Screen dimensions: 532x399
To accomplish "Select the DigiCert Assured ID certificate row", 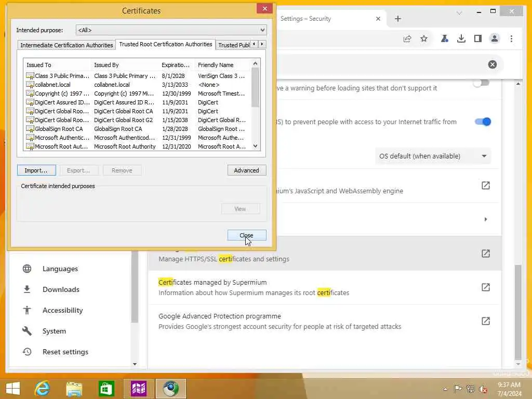I will coord(137,102).
